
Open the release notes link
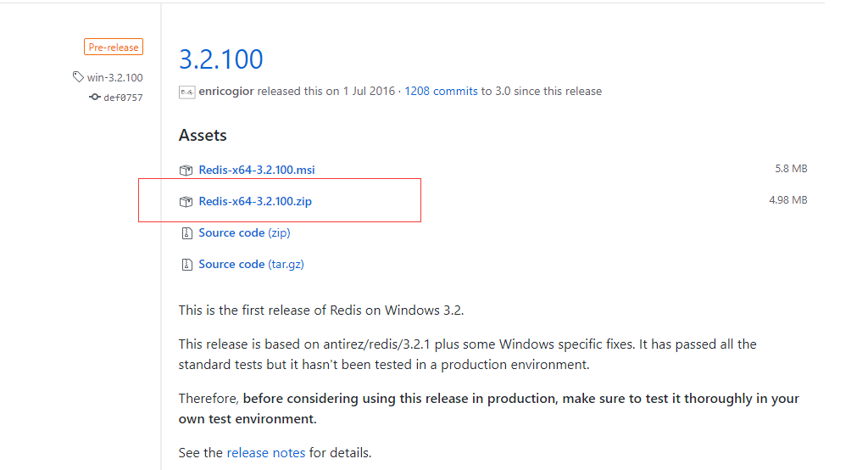click(265, 452)
